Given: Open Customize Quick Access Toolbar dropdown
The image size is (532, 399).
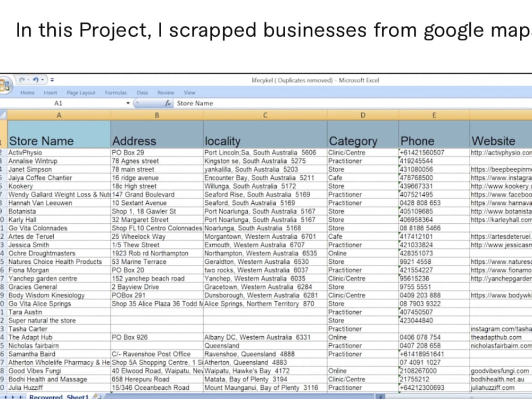Looking at the screenshot, I should coord(52,80).
